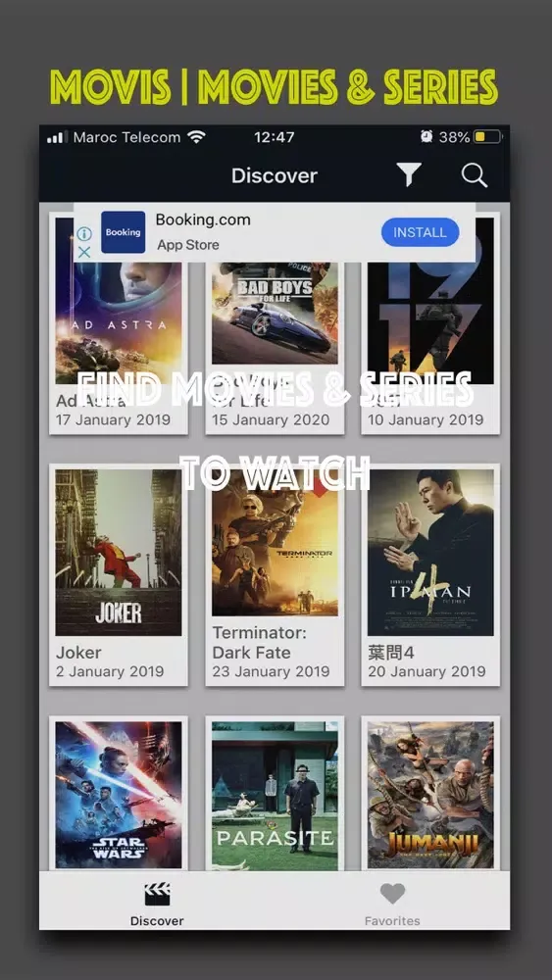Tap the 12:47 clock in status bar

tap(275, 137)
